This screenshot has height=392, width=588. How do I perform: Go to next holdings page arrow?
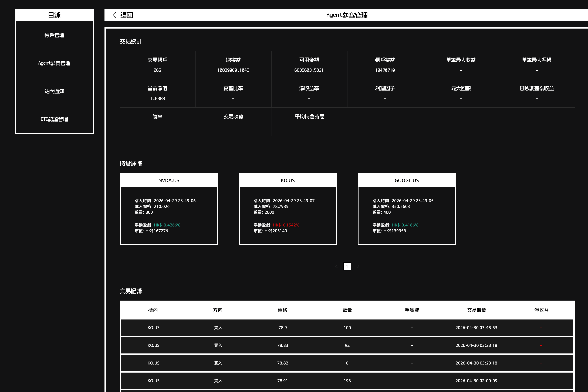358,266
